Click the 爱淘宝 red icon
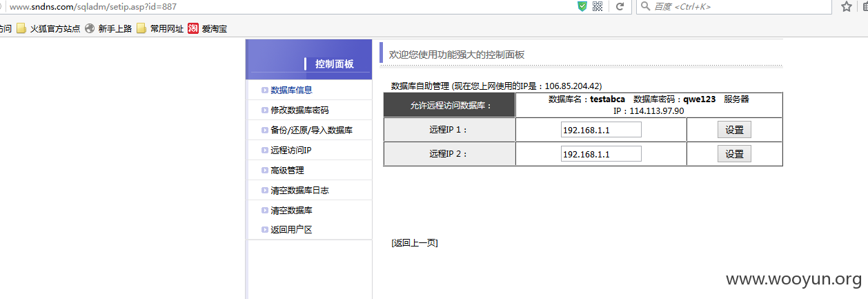Viewport: 868px width, 299px height. [193, 29]
